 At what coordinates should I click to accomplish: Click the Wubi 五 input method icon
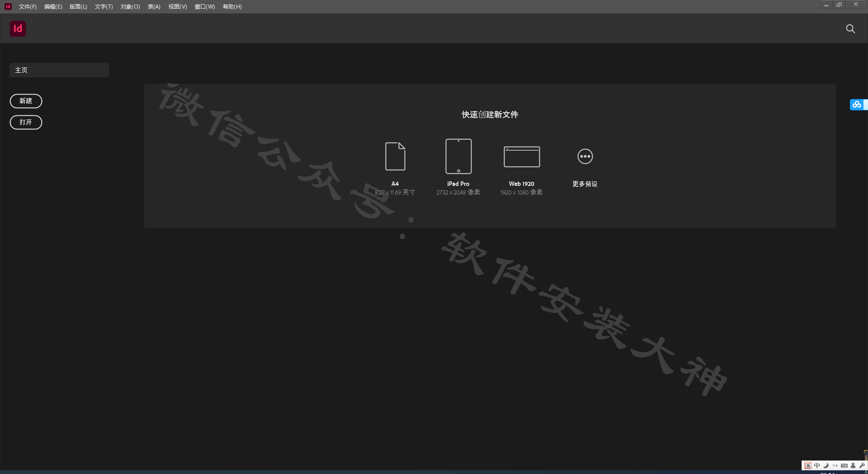(x=808, y=465)
